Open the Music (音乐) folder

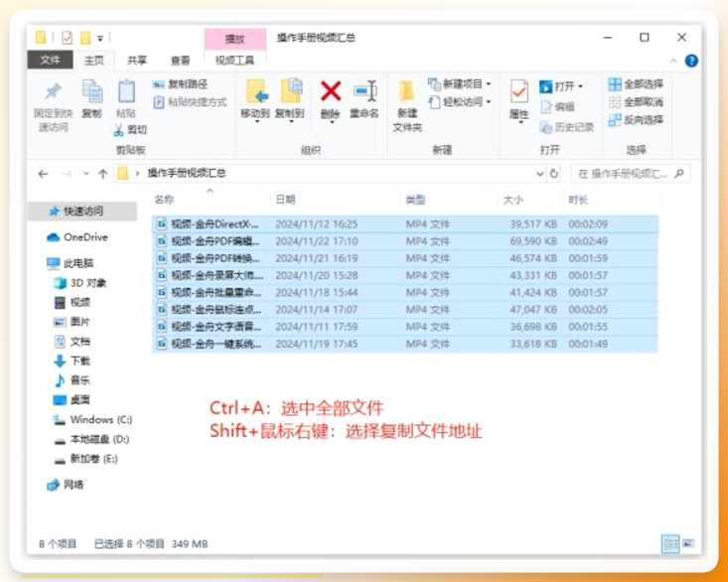(x=72, y=380)
